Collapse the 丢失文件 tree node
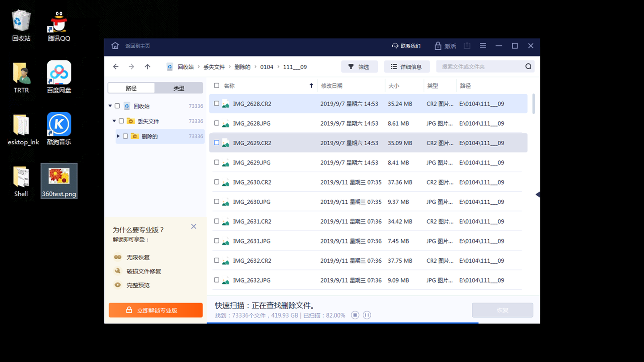The width and height of the screenshot is (644, 362). point(114,121)
